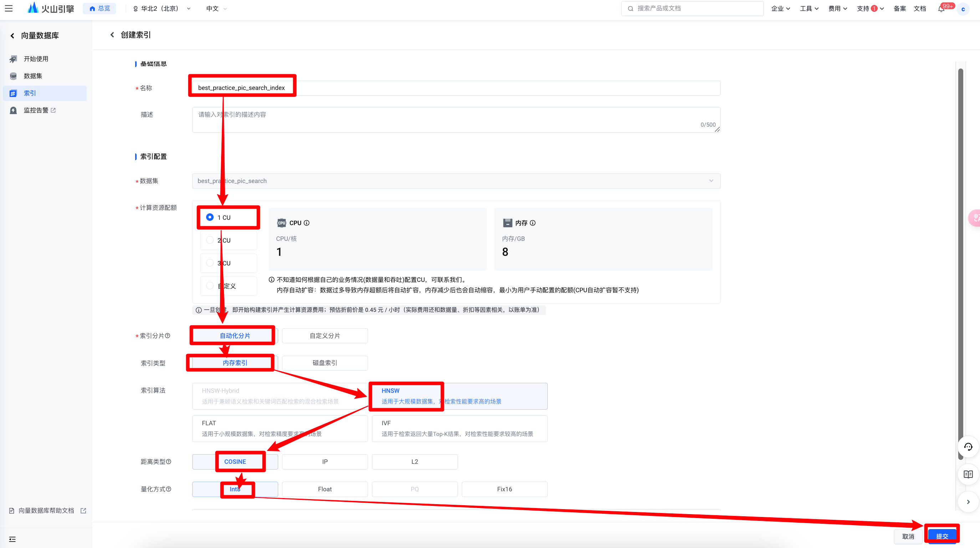Viewport: 980px width, 548px height.
Task: Choose 自定义分片 sharding option
Action: click(x=325, y=335)
